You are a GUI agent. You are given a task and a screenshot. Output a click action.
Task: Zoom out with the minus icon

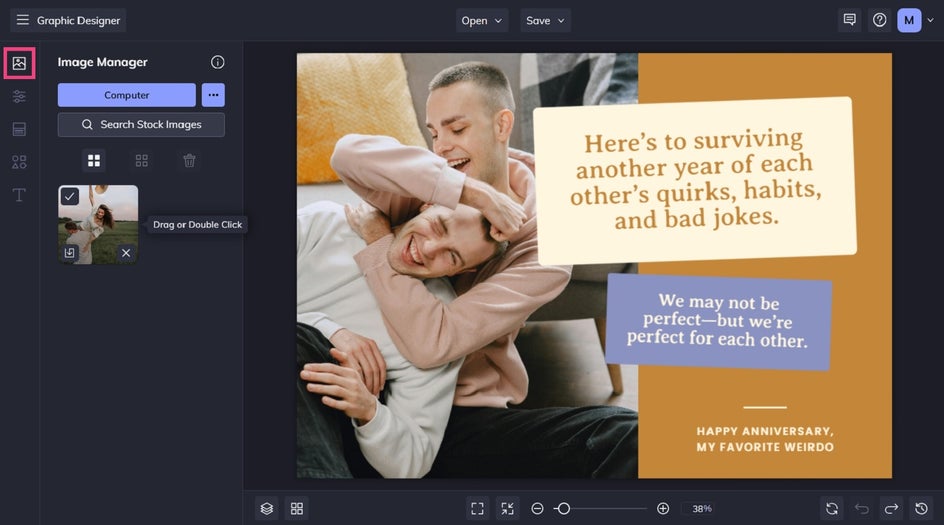click(538, 509)
